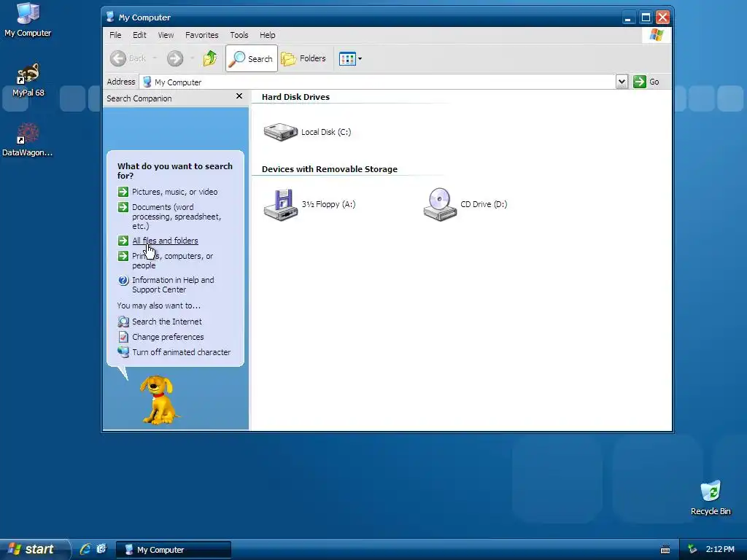The width and height of the screenshot is (747, 560).
Task: Click the green arrow beside All files and folders
Action: (123, 241)
